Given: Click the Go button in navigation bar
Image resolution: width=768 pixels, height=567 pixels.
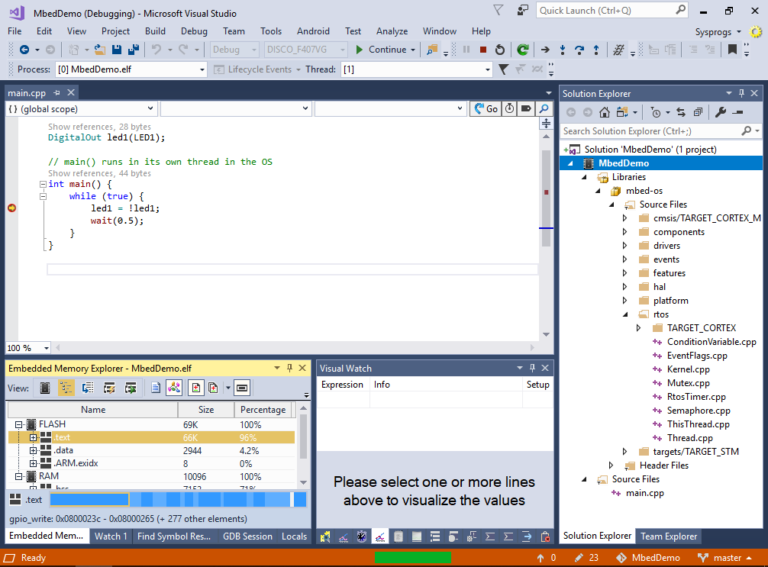Looking at the screenshot, I should [486, 109].
